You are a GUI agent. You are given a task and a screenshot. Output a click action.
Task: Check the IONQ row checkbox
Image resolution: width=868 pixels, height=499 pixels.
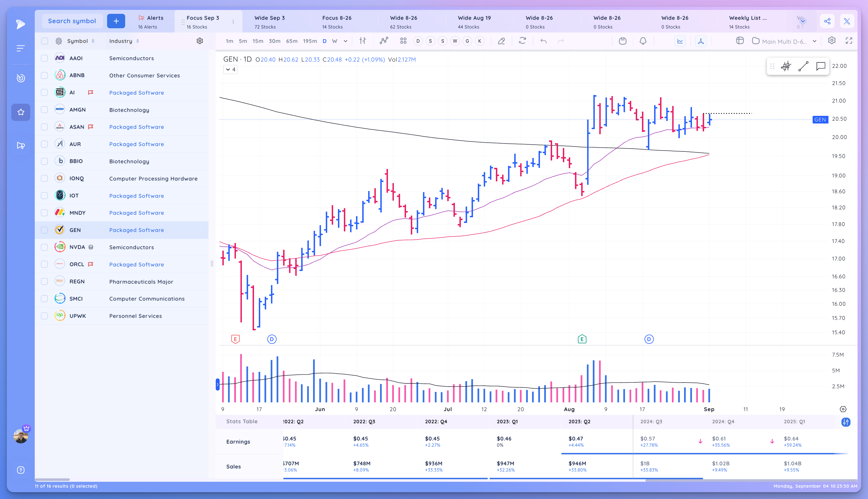pyautogui.click(x=44, y=178)
